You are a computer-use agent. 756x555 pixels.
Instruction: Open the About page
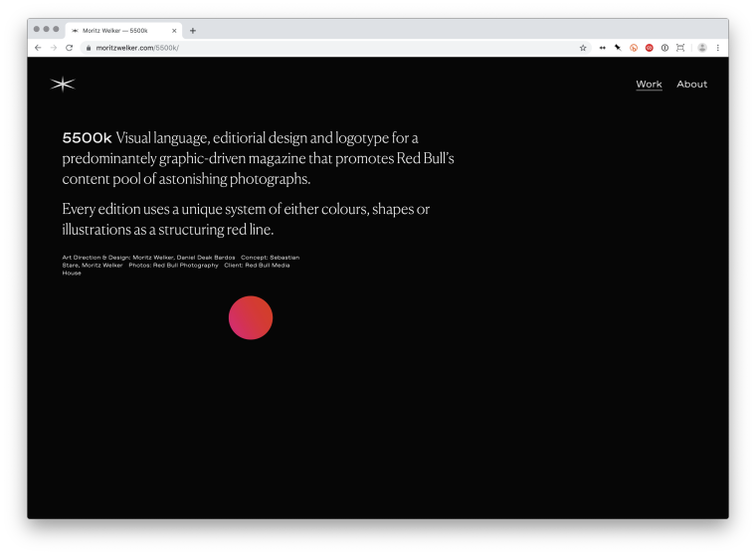click(691, 85)
